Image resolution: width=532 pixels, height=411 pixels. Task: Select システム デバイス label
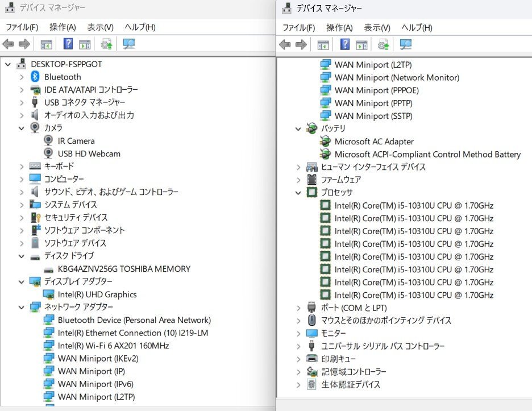[x=70, y=204]
